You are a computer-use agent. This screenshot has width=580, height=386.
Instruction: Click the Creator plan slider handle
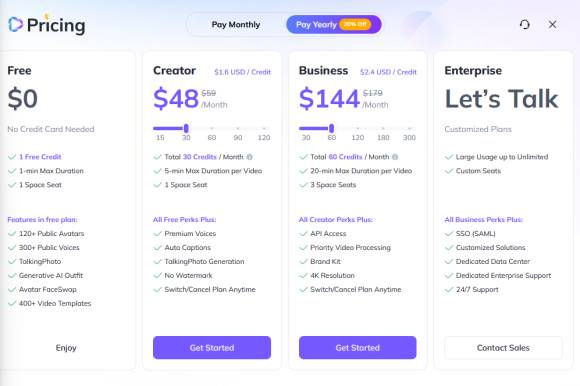(x=186, y=128)
